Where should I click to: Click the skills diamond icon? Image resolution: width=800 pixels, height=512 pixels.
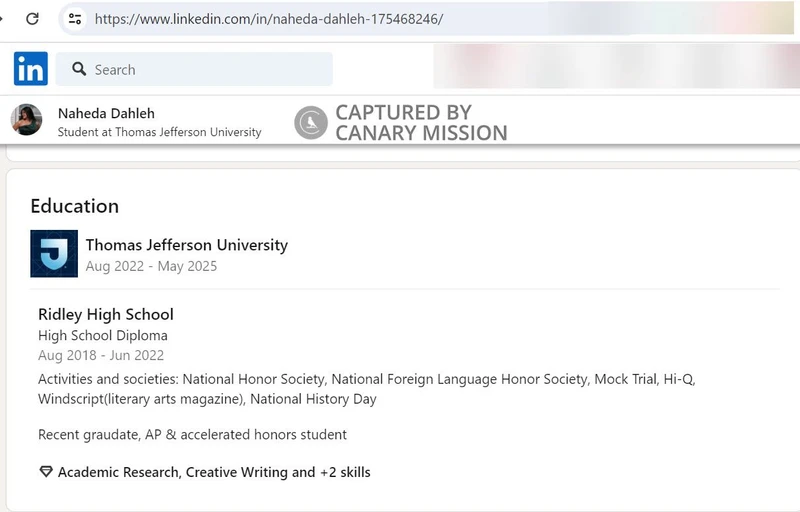pos(46,472)
